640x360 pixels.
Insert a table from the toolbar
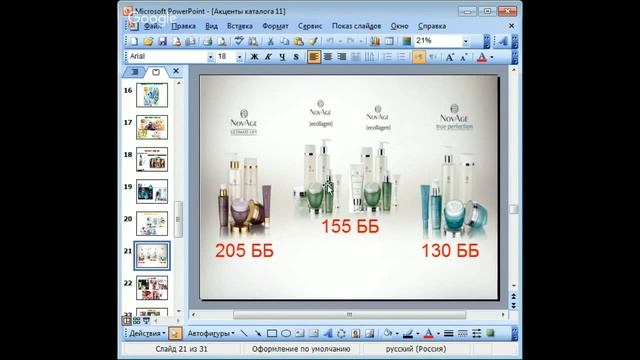point(389,41)
